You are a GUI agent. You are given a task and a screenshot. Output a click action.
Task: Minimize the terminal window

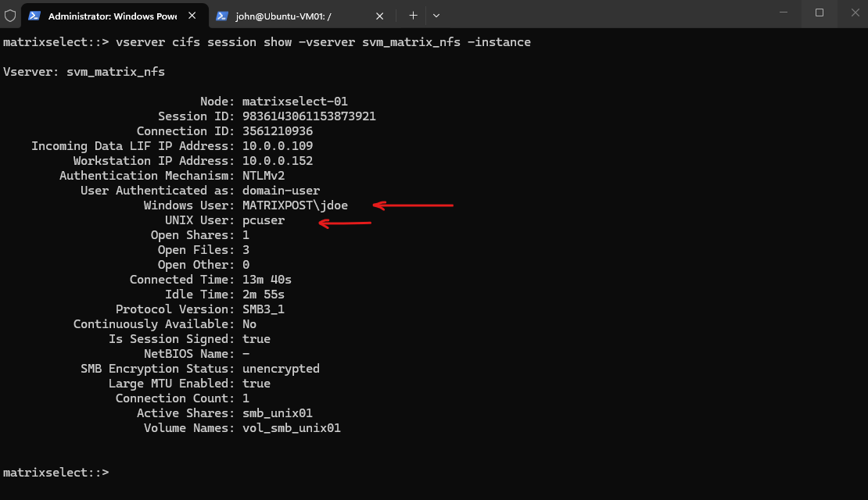tap(784, 12)
